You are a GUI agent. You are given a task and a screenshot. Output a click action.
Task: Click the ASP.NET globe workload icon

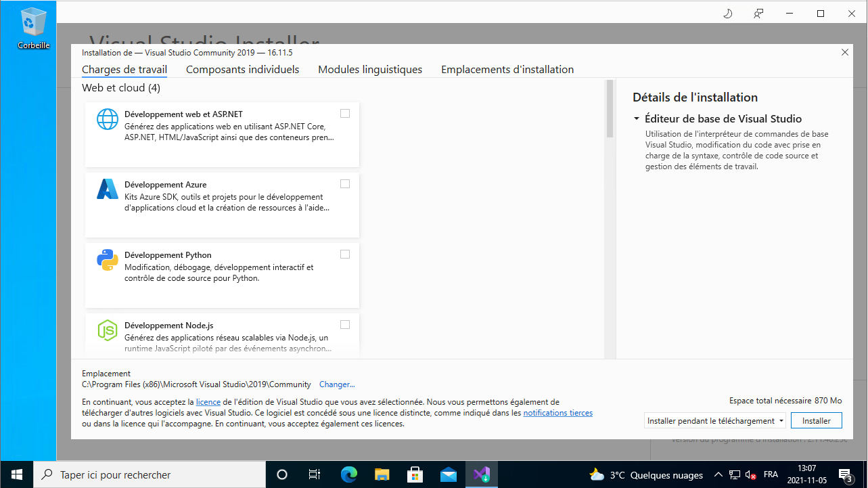[x=108, y=119]
